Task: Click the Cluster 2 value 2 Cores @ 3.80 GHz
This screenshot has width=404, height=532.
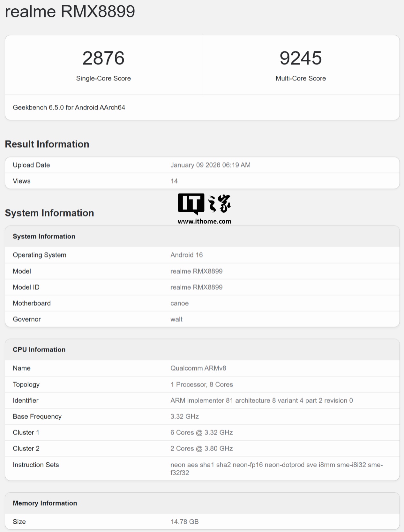Action: point(201,448)
